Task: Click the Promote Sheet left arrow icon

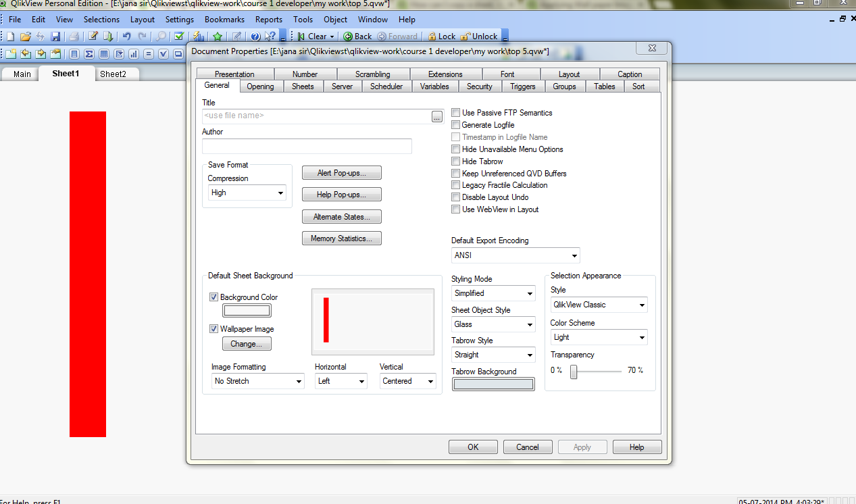Action: click(x=26, y=54)
